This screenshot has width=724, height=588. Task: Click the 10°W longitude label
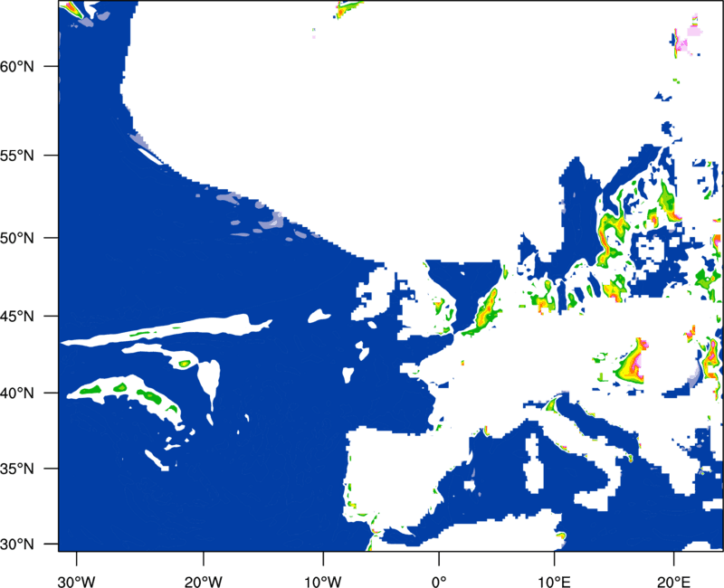(x=323, y=582)
